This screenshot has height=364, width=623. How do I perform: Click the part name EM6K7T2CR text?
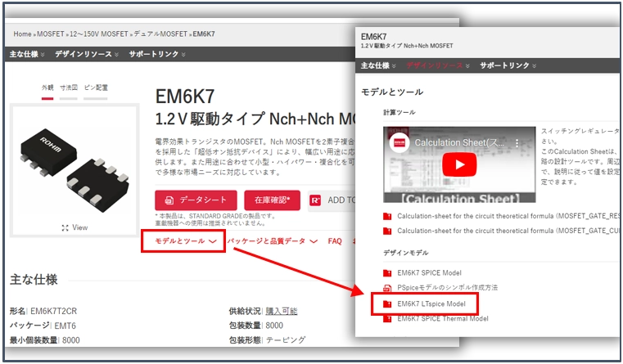click(54, 311)
